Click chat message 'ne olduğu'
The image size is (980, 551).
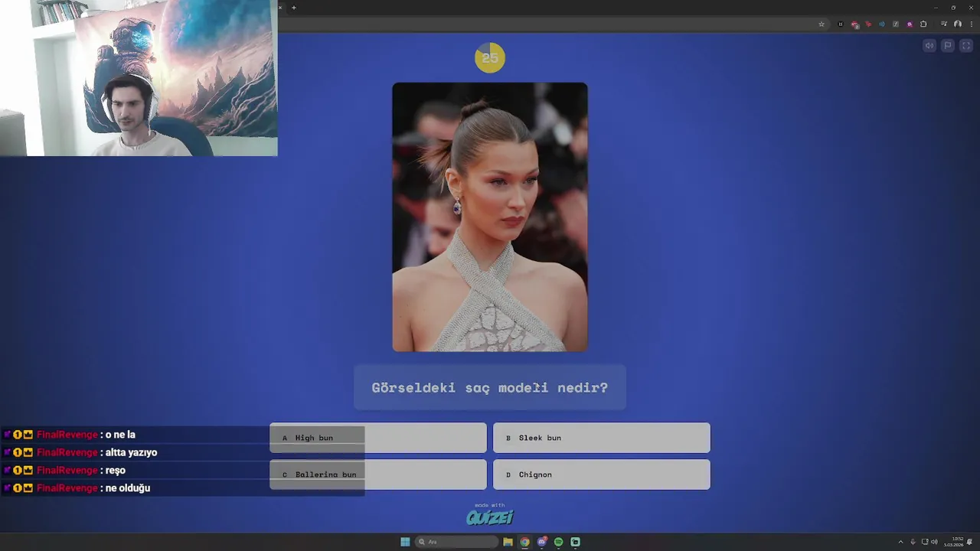click(x=127, y=488)
